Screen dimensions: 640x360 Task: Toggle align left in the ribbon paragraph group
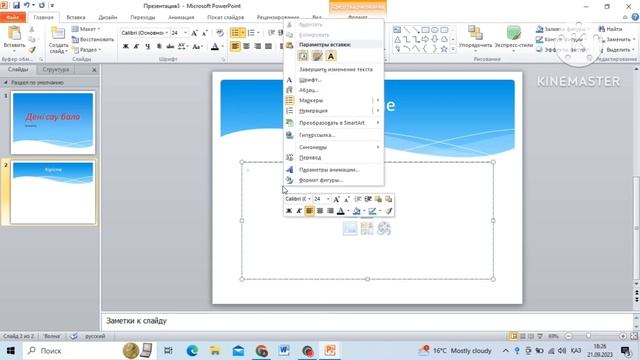tap(235, 46)
